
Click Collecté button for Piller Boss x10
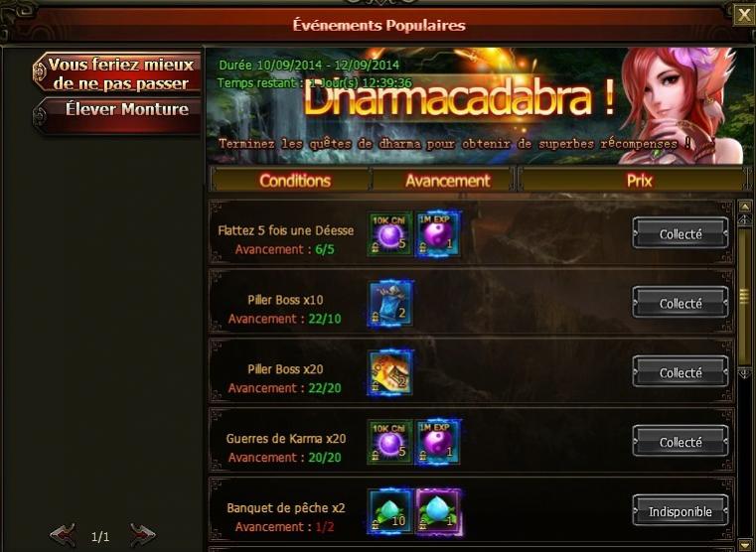point(680,303)
